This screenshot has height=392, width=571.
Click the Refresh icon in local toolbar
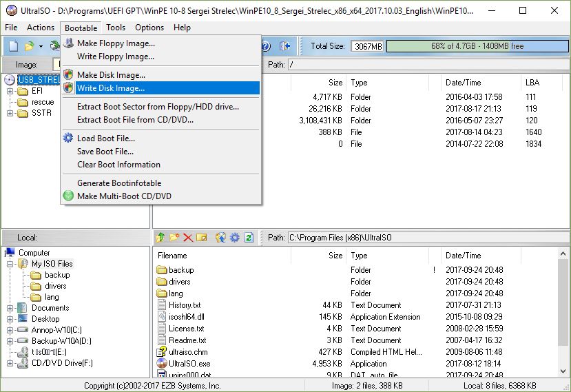[x=249, y=238]
